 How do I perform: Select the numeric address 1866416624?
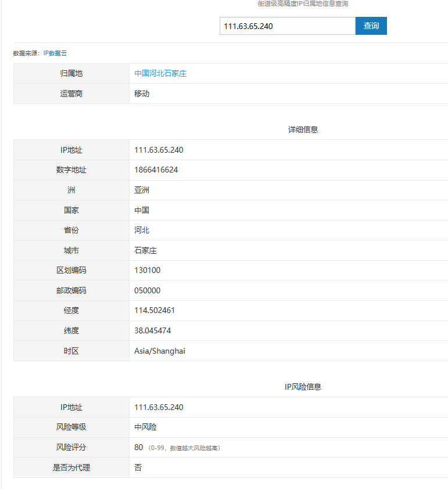coord(156,170)
